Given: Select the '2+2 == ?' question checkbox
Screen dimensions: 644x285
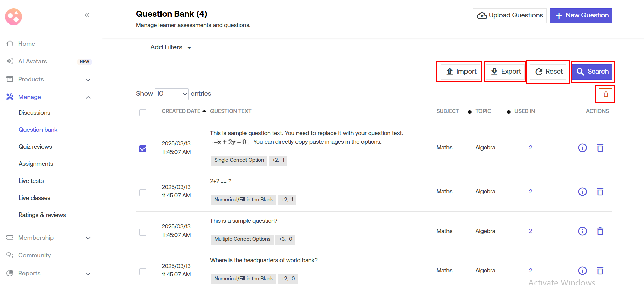Looking at the screenshot, I should (143, 193).
